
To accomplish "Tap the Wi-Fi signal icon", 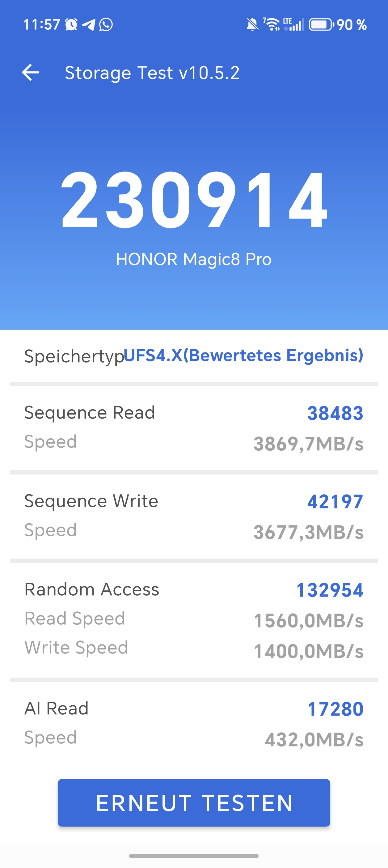I will (x=272, y=25).
